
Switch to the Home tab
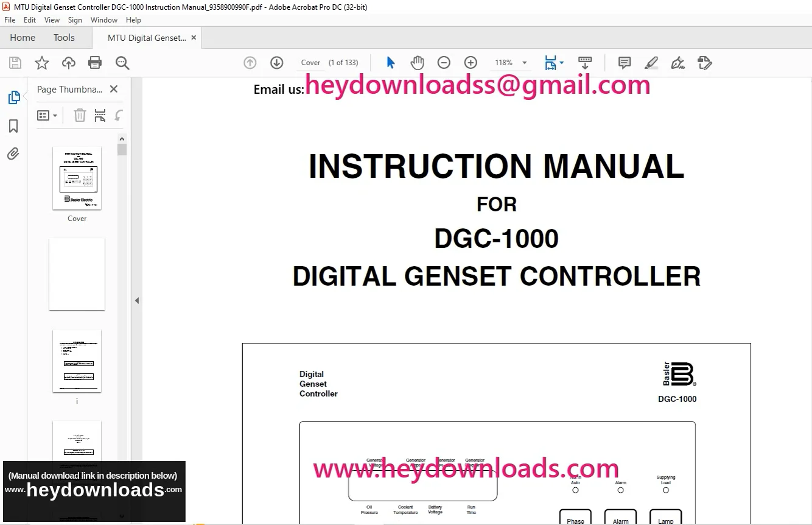[23, 38]
